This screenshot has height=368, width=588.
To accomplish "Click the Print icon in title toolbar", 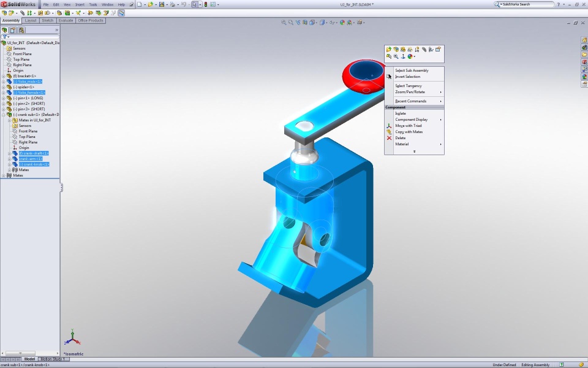I will coord(173,4).
